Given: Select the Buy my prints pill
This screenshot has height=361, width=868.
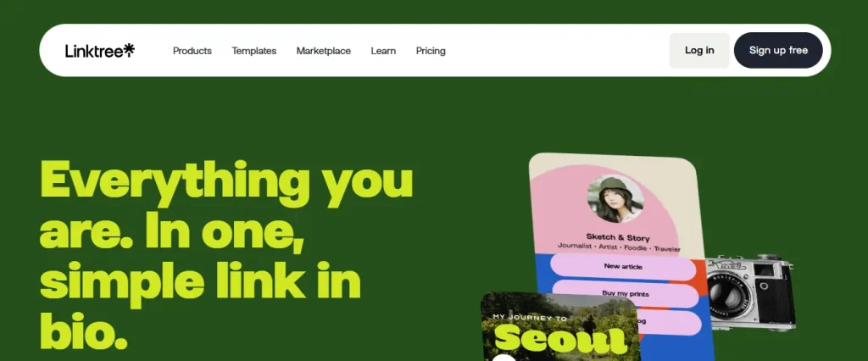Looking at the screenshot, I should point(626,293).
